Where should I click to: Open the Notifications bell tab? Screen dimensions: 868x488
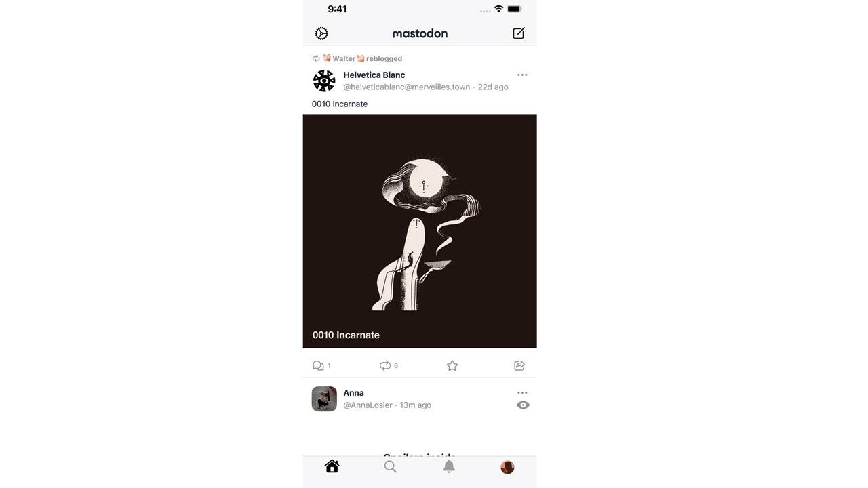click(449, 466)
